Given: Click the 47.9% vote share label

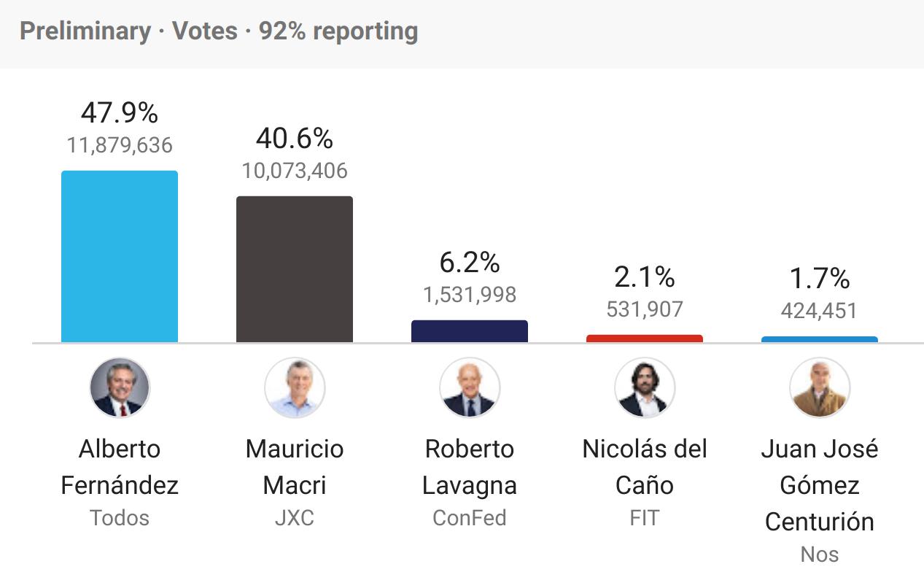Looking at the screenshot, I should coord(120,113).
